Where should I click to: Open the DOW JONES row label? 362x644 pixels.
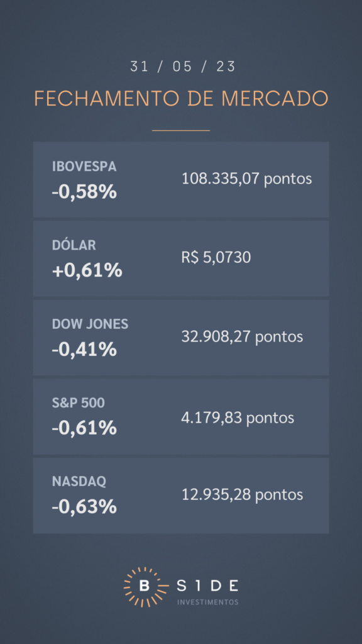(x=90, y=324)
